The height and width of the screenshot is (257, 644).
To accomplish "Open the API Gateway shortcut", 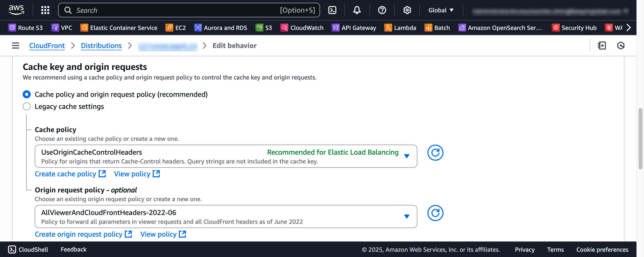I will coord(354,28).
